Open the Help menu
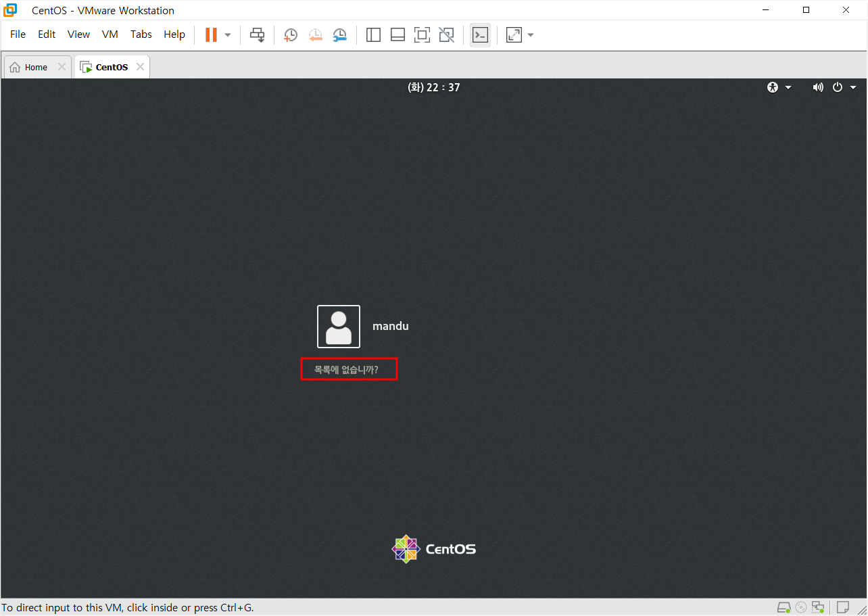The image size is (868, 616). click(174, 34)
